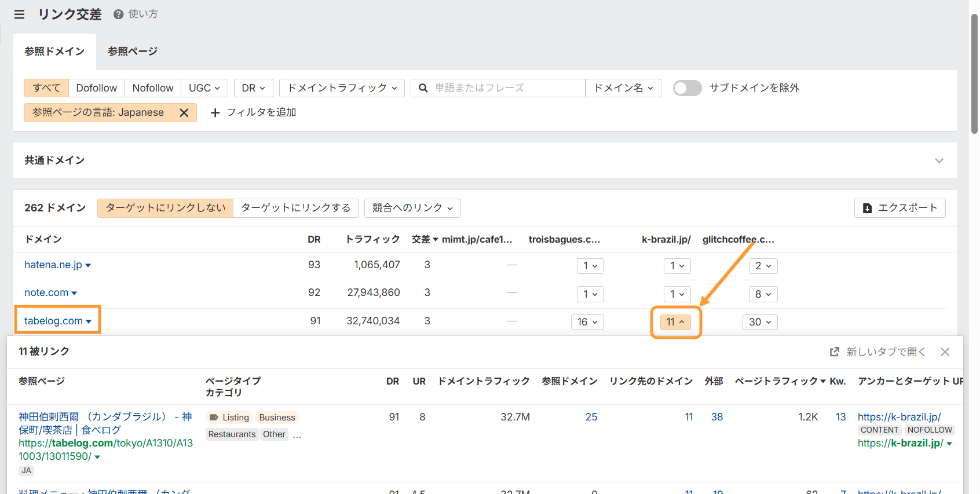Viewport: 980px width, 494px height.
Task: Expand the 共通ドメイン section chevron
Action: point(939,160)
